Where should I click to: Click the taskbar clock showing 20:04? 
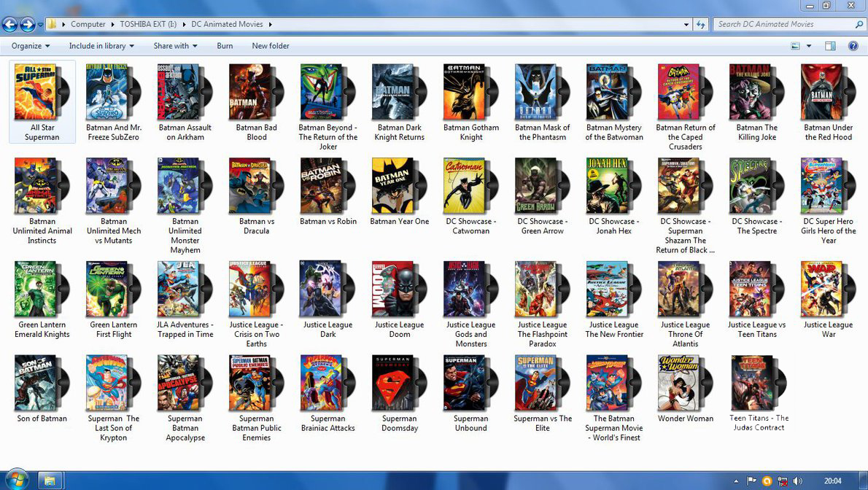[832, 481]
